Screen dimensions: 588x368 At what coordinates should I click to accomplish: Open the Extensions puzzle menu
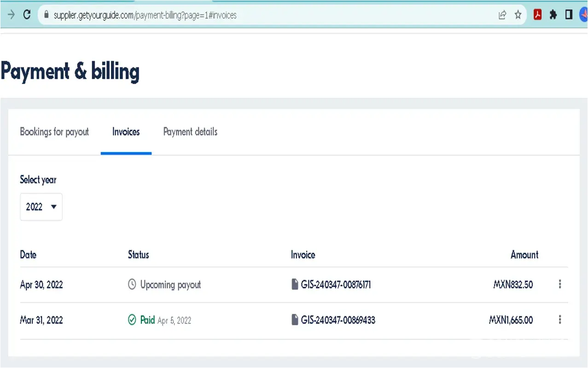click(x=553, y=15)
